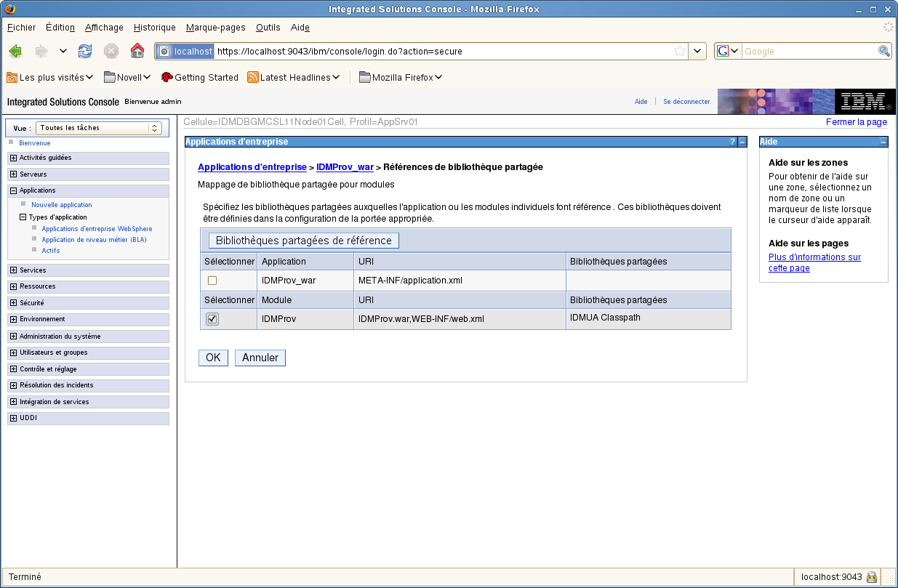
Task: Expand Intégration de services section
Action: [14, 402]
